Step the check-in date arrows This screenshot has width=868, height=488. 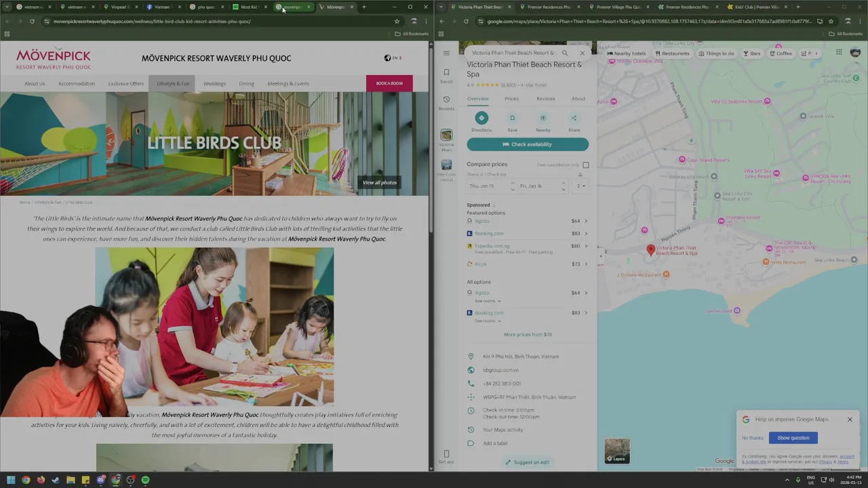(512, 186)
